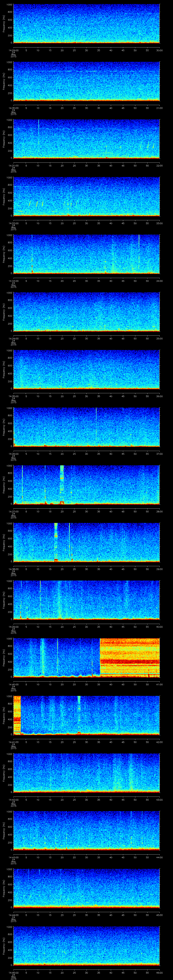Screen dimensions: 173x980
Task: Click the 14:41:00 start time label
Action: [13, 742]
